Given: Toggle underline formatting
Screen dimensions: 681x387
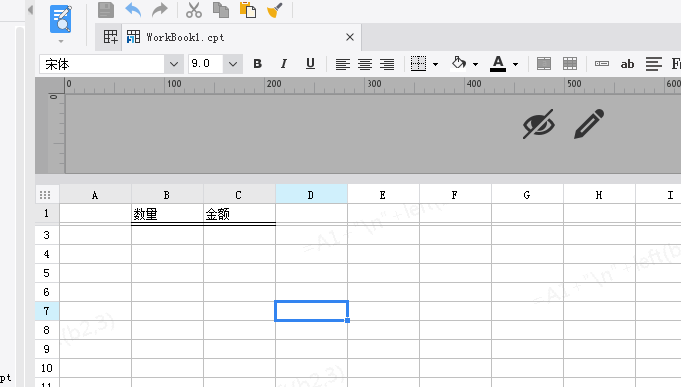Looking at the screenshot, I should [x=310, y=64].
